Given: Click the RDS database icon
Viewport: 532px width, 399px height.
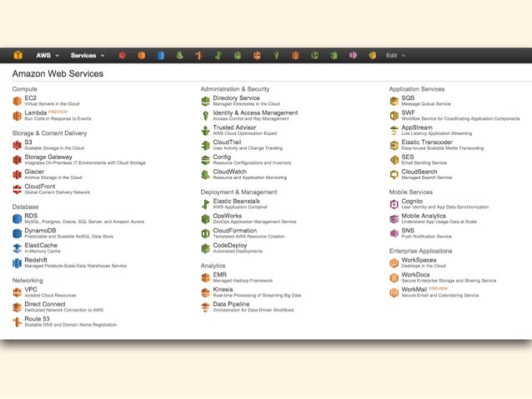Looking at the screenshot, I should click(17, 218).
